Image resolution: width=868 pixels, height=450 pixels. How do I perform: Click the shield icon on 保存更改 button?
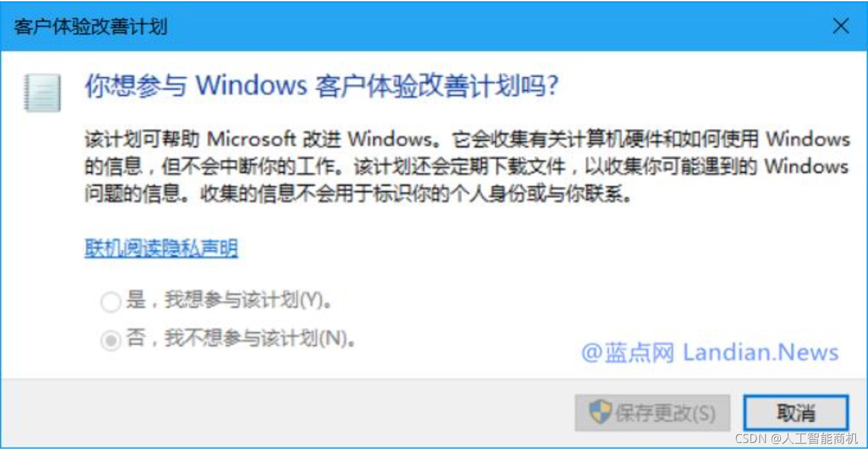pos(600,412)
